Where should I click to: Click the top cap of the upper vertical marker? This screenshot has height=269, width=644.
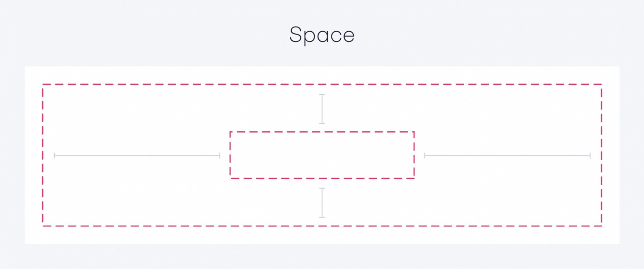(322, 95)
